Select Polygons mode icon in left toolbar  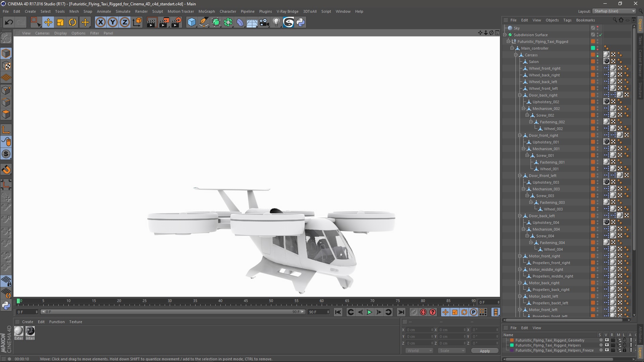(x=6, y=115)
